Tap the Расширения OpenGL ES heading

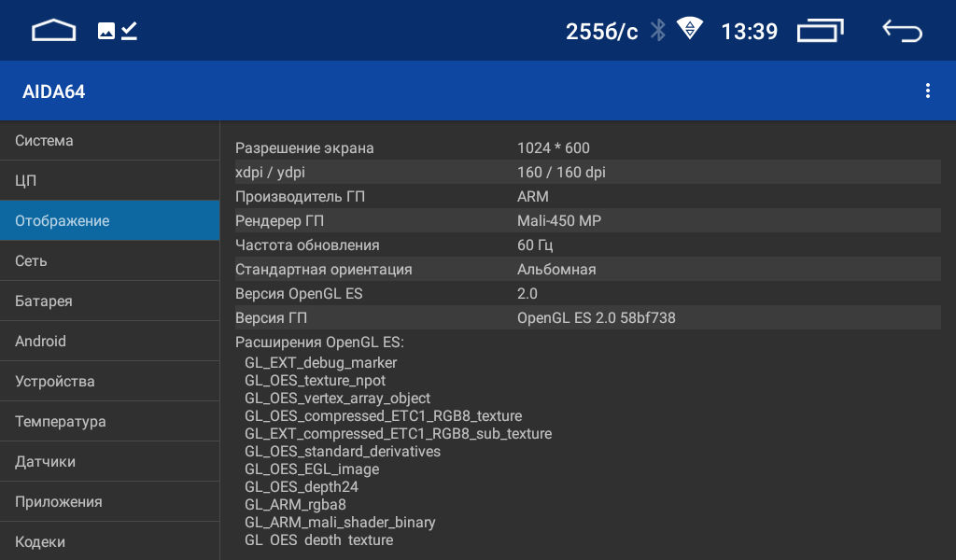(x=319, y=343)
